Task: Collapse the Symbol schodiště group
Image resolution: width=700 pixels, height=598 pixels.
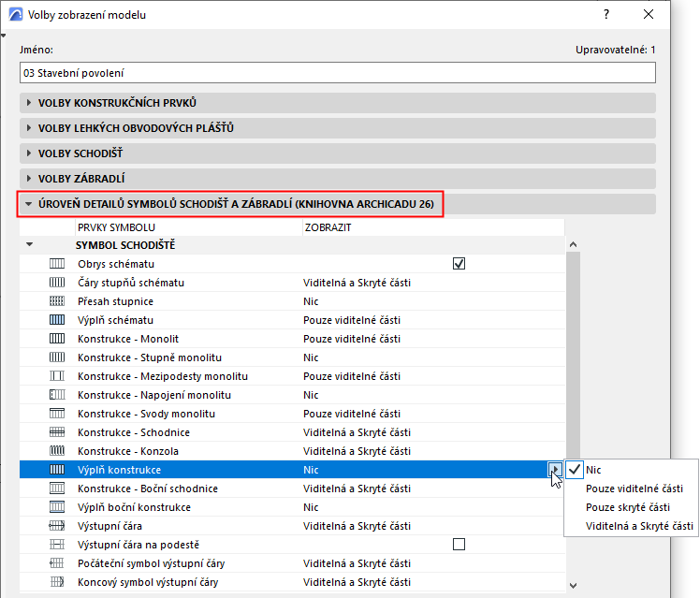Action: click(29, 244)
